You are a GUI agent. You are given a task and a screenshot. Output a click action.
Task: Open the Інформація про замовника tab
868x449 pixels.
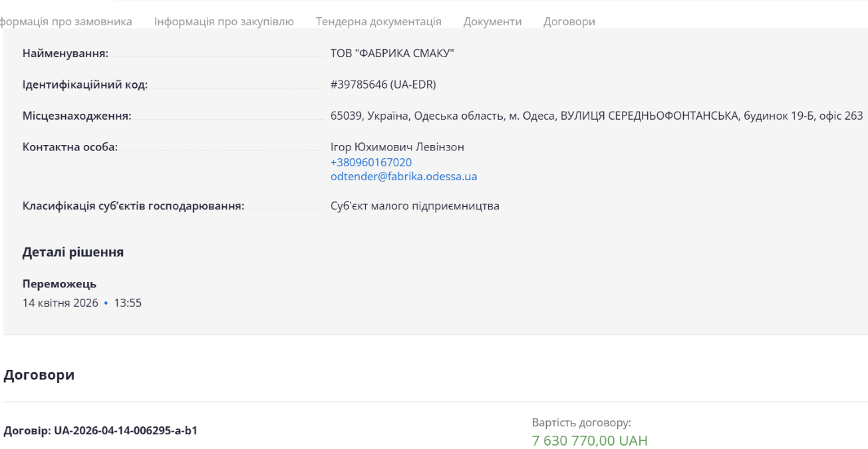click(x=67, y=21)
